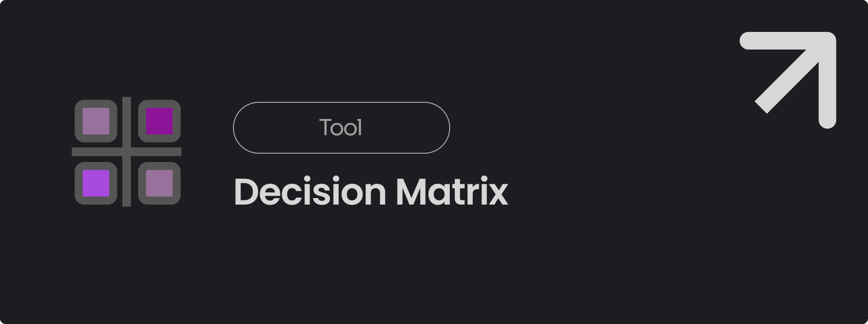Click the top-left muted purple quadrant square

point(96,122)
